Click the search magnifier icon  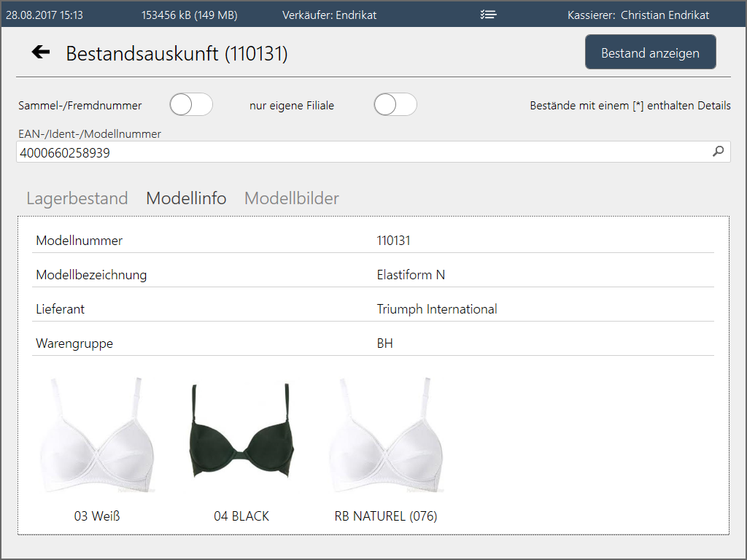[x=718, y=152]
